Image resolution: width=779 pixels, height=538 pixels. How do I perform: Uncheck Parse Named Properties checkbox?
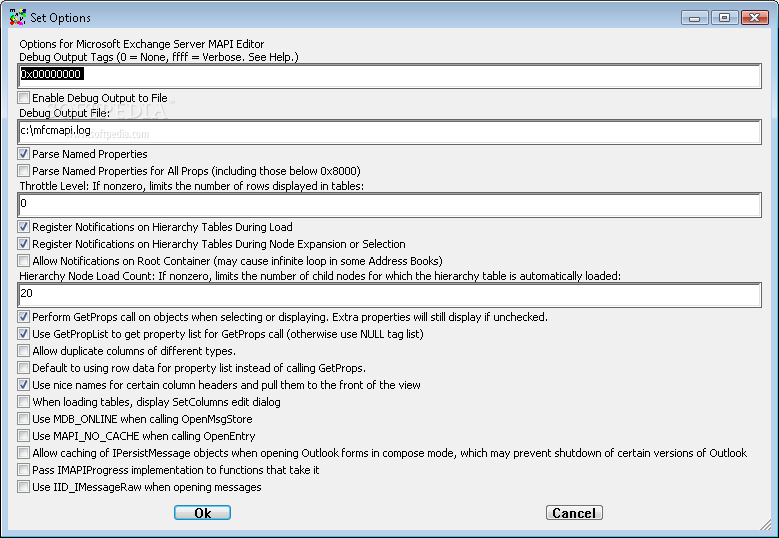[x=23, y=154]
